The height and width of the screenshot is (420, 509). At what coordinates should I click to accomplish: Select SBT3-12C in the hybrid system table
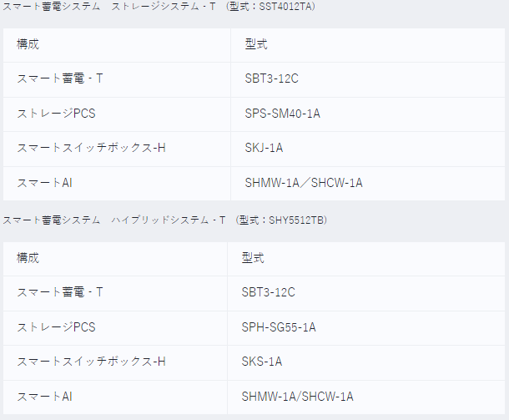pos(268,292)
